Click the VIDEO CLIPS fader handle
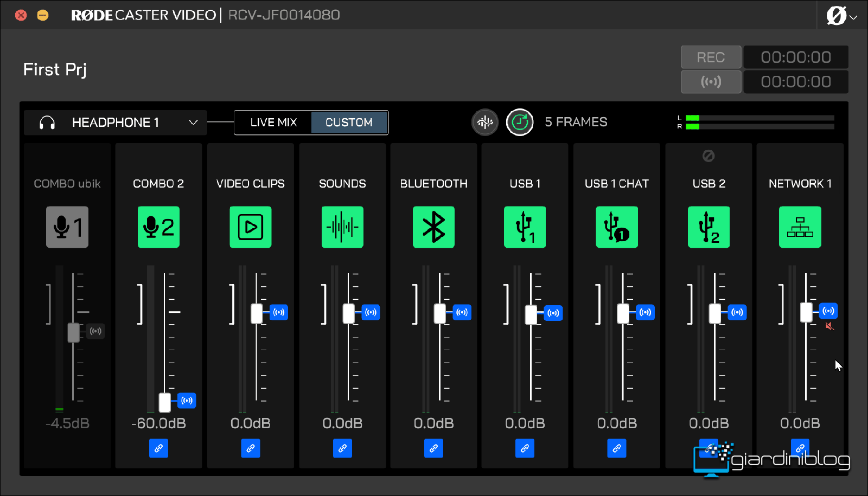Screen dimensions: 868x496 pyautogui.click(x=257, y=313)
